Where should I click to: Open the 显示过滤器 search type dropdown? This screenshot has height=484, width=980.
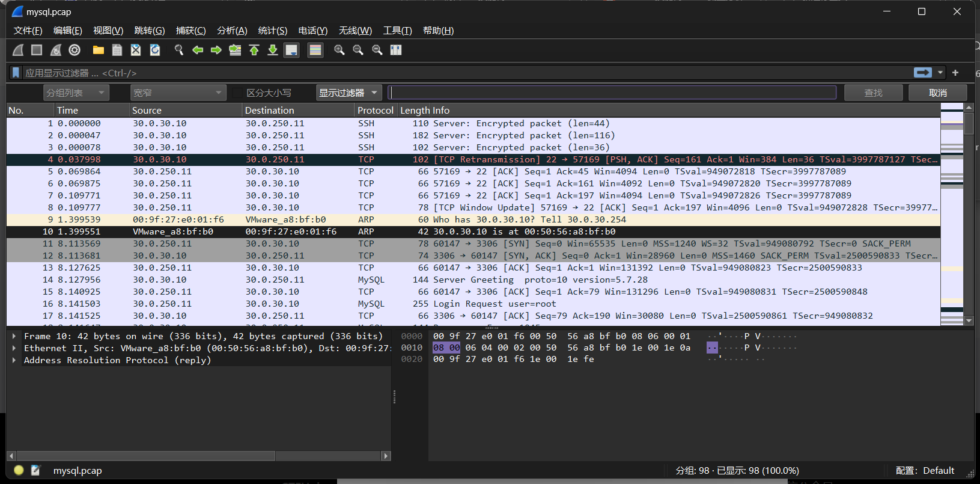[349, 93]
